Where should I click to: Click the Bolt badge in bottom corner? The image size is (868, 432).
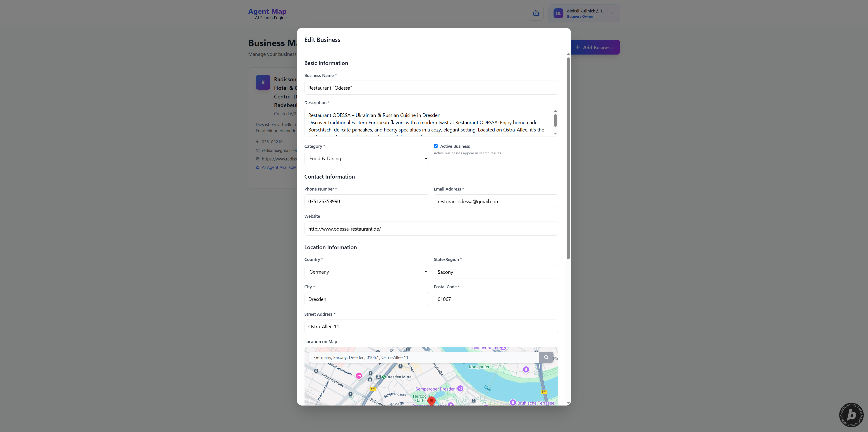(x=851, y=415)
